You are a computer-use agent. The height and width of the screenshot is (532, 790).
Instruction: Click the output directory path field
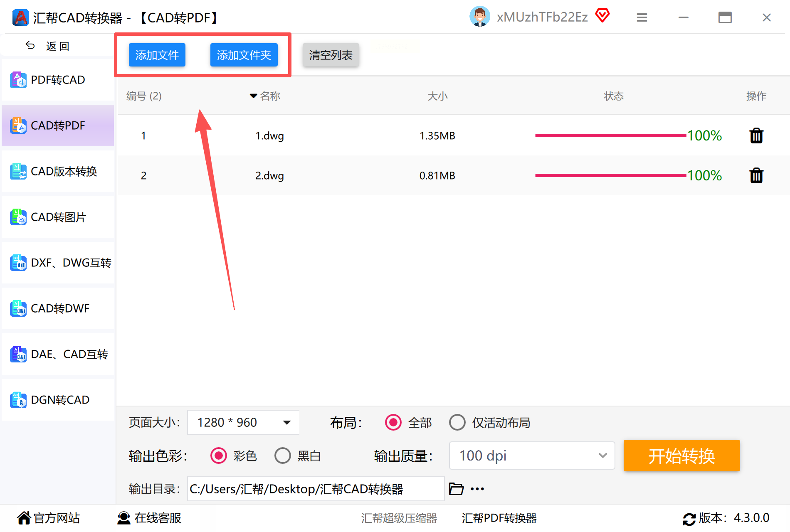[x=316, y=489]
